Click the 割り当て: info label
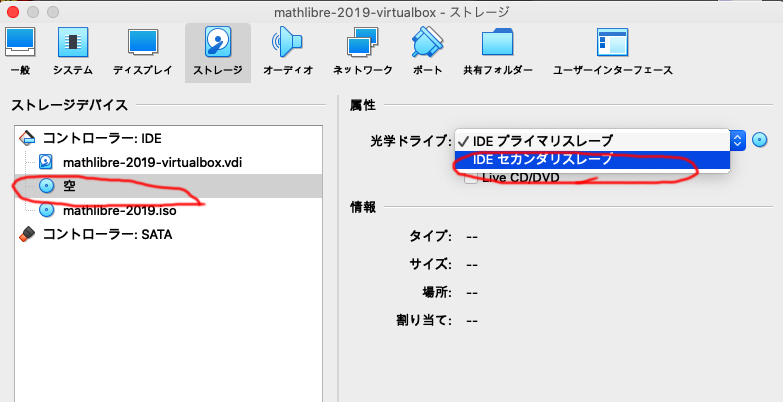783x402 pixels. tap(424, 320)
